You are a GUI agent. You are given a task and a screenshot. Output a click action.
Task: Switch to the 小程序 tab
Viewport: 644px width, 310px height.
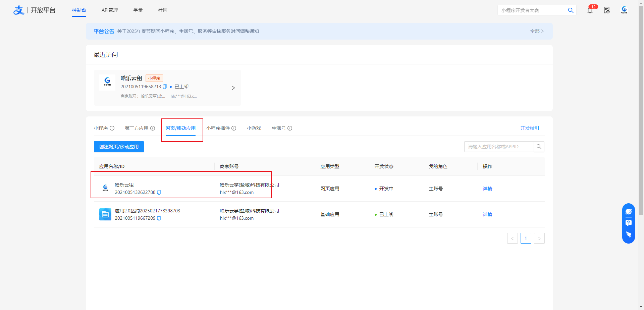(101, 128)
